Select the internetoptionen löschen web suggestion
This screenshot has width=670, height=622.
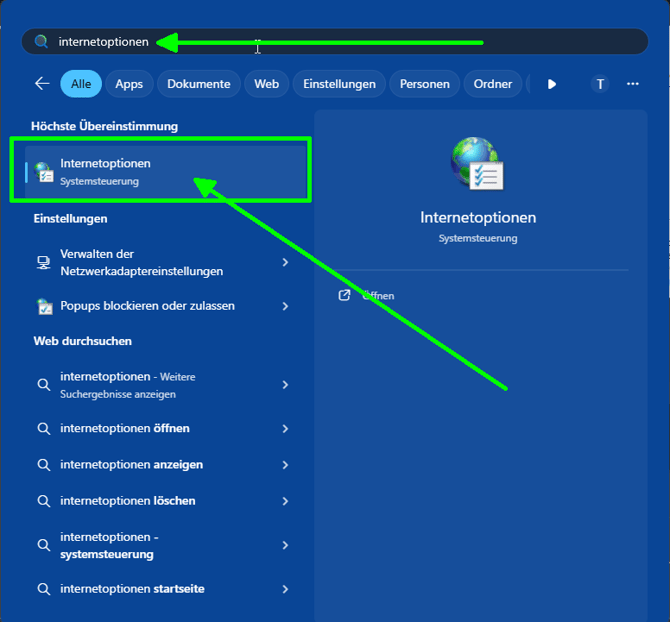click(x=128, y=501)
